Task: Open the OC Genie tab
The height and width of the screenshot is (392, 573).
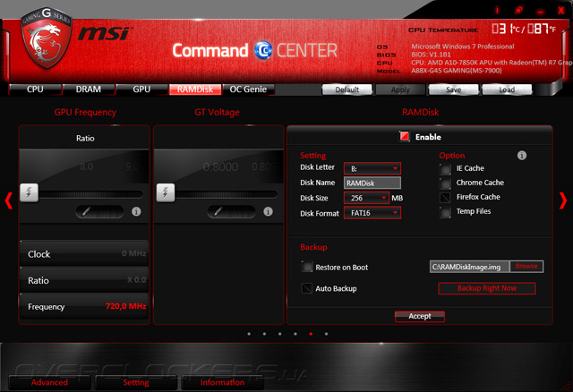Action: point(248,89)
